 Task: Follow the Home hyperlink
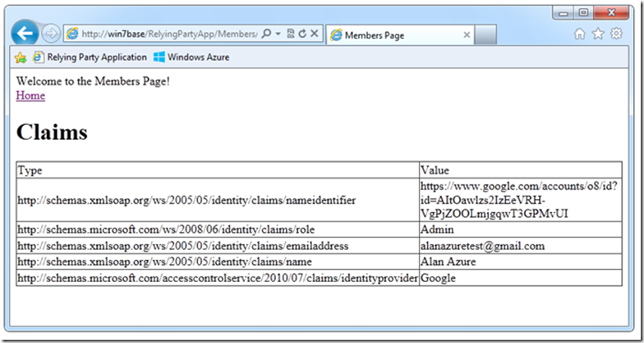[30, 95]
